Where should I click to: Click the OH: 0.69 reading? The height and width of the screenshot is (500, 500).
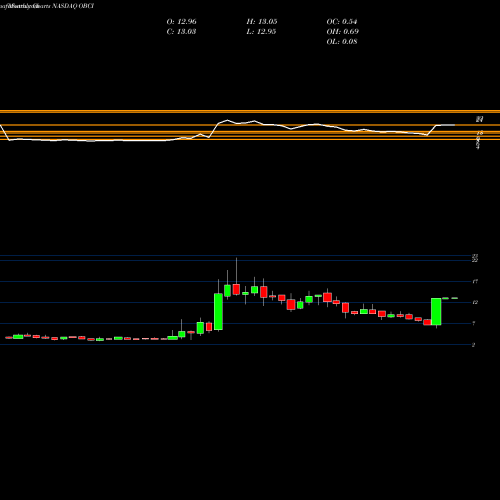[342, 32]
